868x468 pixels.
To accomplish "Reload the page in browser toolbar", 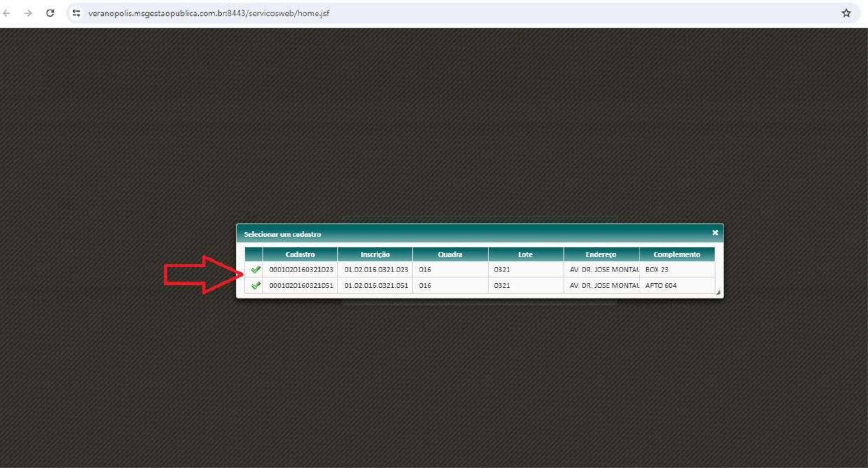I will coord(50,13).
